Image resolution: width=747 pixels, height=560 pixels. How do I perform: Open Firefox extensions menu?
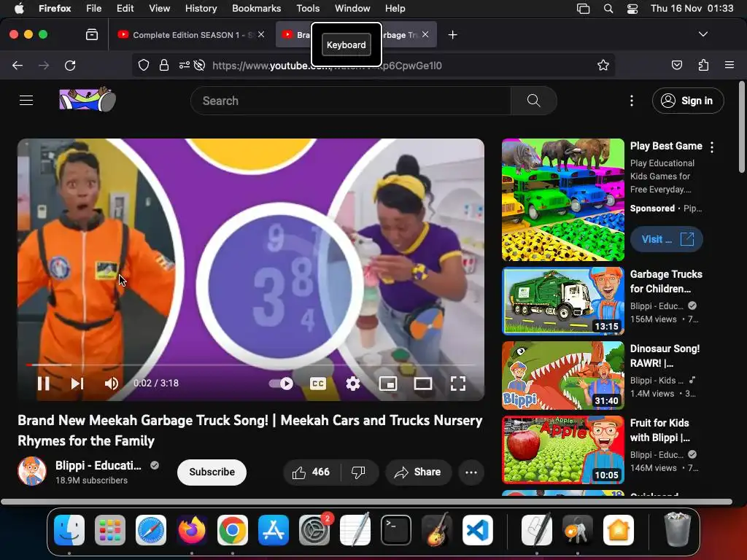click(x=703, y=65)
